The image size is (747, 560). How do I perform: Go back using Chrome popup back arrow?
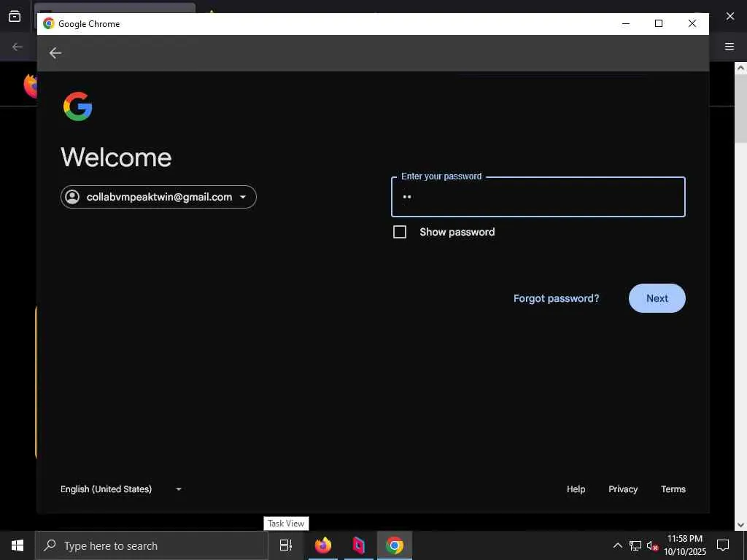pyautogui.click(x=55, y=52)
